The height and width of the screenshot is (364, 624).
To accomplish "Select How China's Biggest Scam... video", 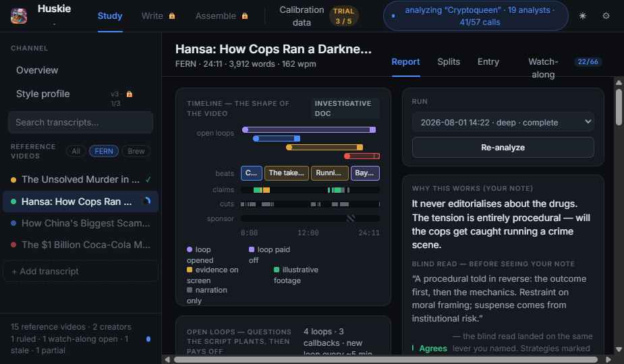I will (81, 223).
